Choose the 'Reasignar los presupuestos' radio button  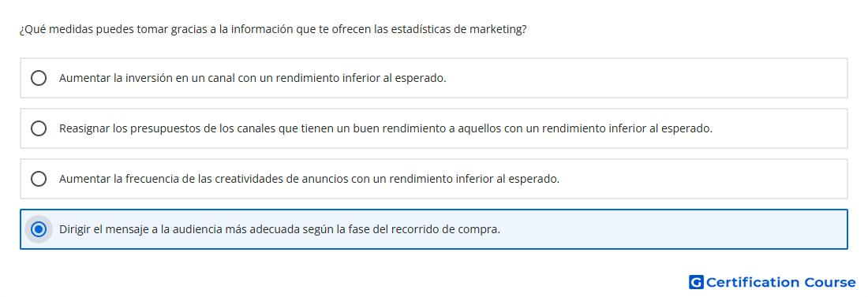(39, 128)
